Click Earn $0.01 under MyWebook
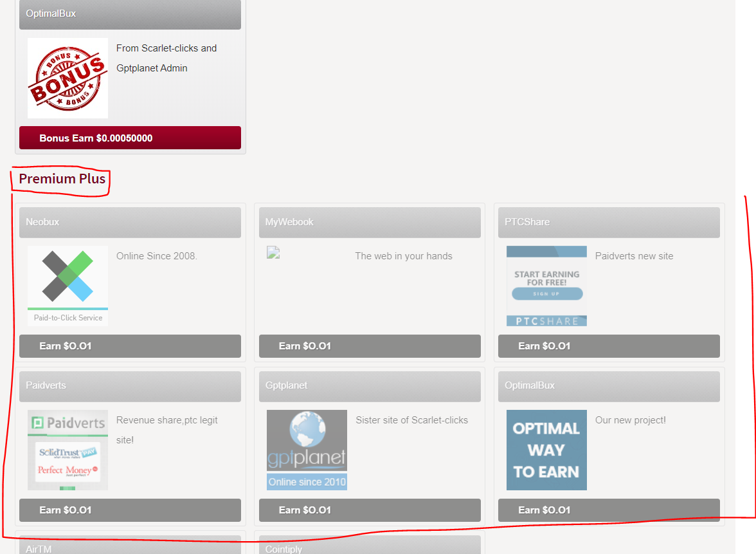 (370, 346)
